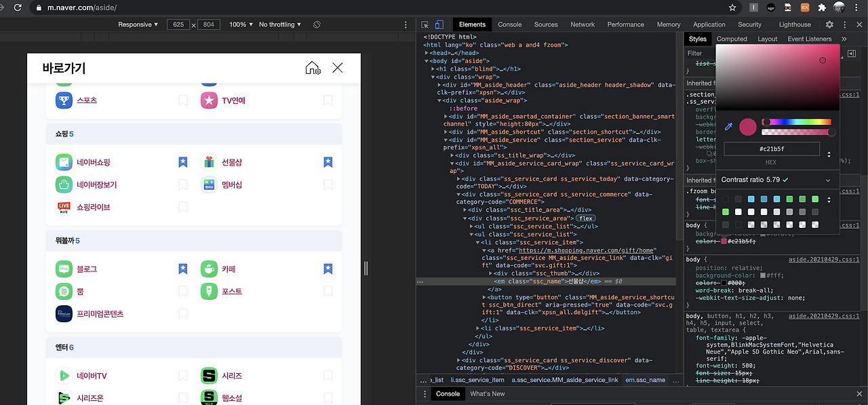
Task: Adjust the alpha opacity slider
Action: click(796, 132)
